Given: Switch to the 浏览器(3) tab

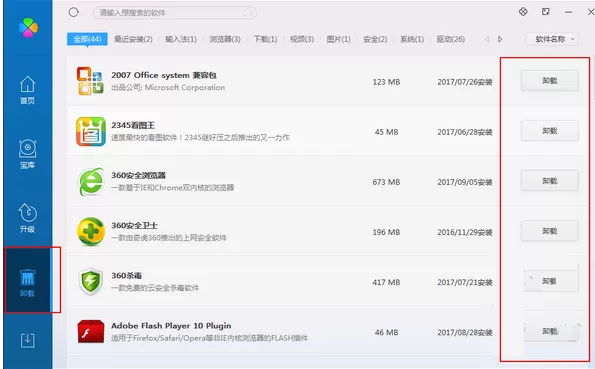Looking at the screenshot, I should pyautogui.click(x=225, y=39).
